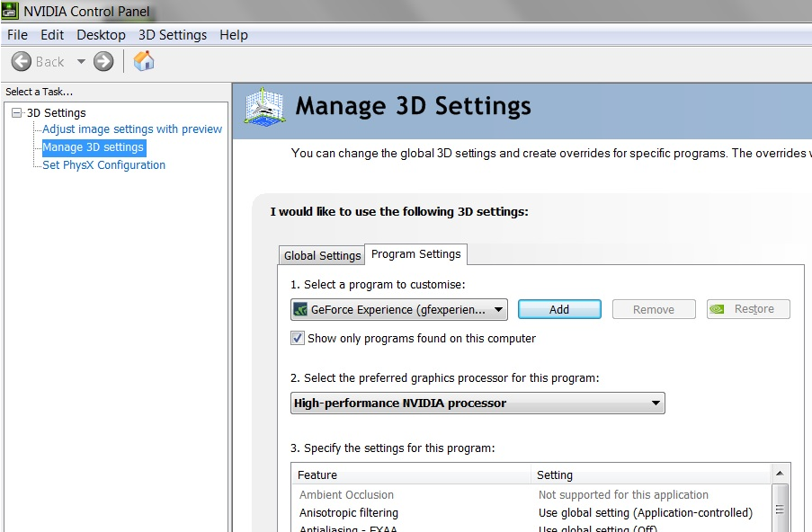Select the 3D Settings tree item
The image size is (812, 532).
[x=56, y=113]
